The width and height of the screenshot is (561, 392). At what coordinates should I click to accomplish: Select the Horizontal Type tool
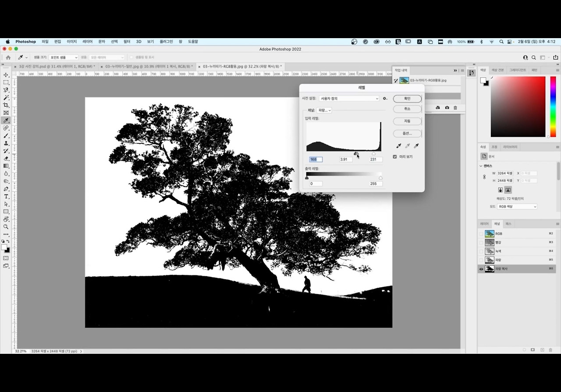pyautogui.click(x=6, y=196)
